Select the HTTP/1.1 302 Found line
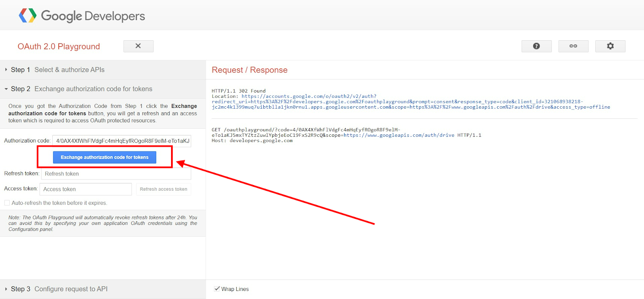Viewport: 644px width, 299px height. point(239,91)
